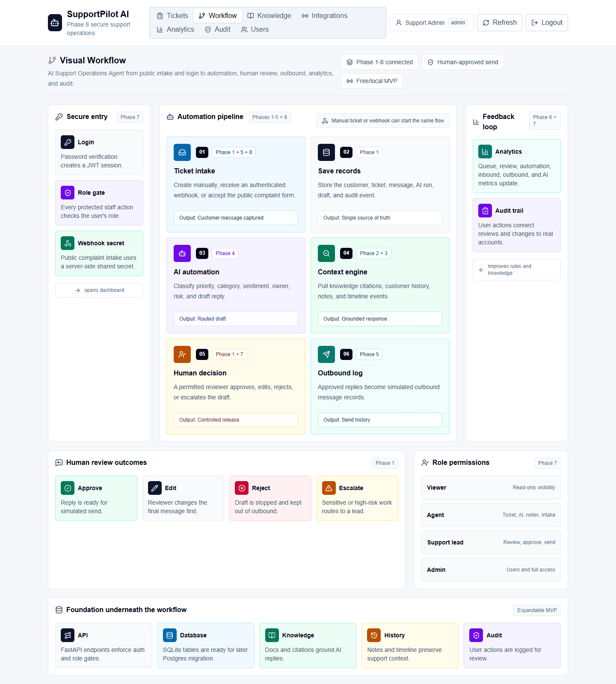Screen dimensions: 616x684
Task: Click the Feedback loop Analytics chart icon
Action: 485,152
